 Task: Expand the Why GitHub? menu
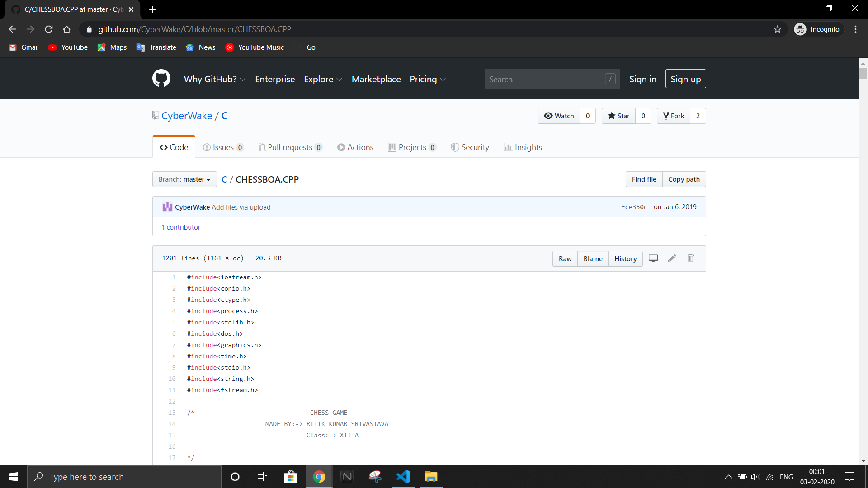pos(215,79)
